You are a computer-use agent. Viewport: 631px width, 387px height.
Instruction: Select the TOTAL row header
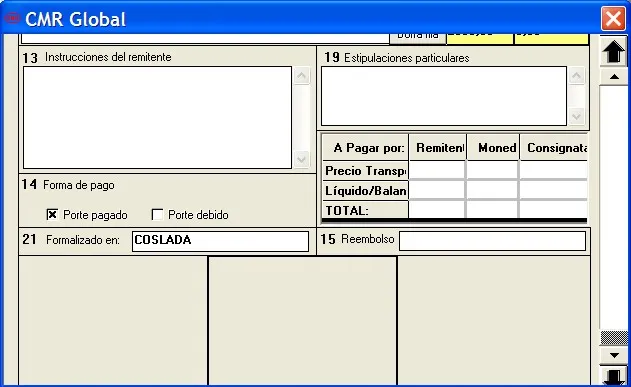365,210
